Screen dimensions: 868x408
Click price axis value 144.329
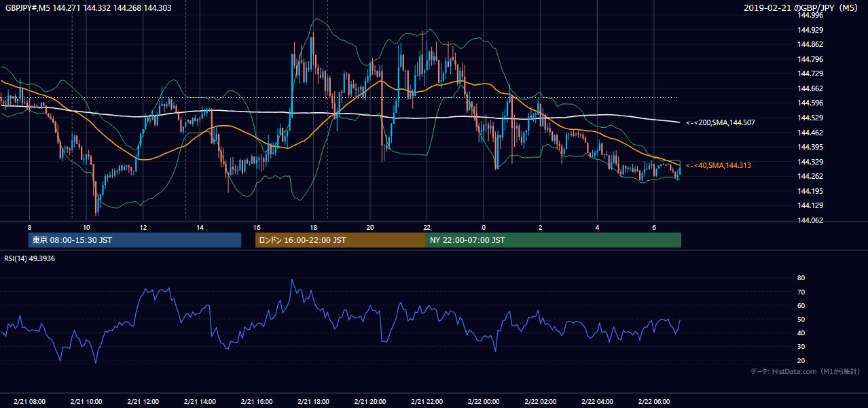pos(811,162)
